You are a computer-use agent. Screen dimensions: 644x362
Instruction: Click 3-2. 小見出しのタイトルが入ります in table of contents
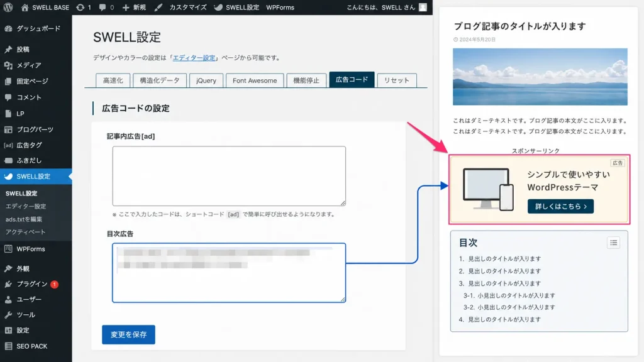[509, 307]
